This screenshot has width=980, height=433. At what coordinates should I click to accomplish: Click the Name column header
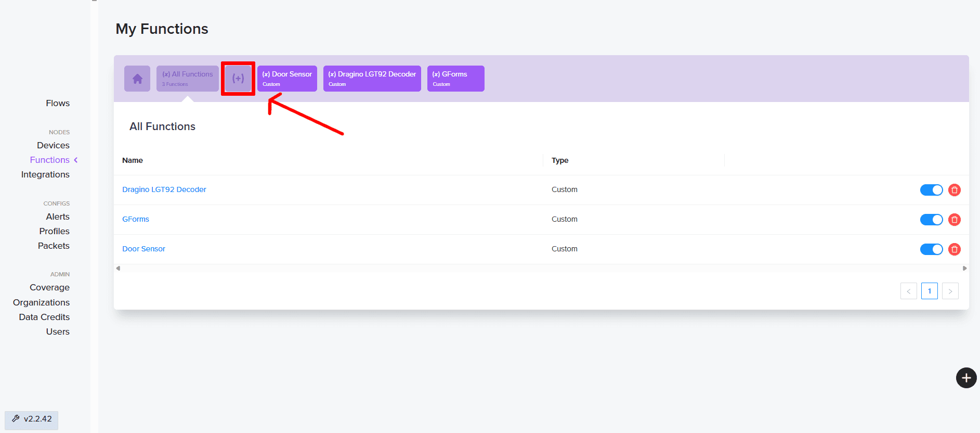pyautogui.click(x=133, y=160)
